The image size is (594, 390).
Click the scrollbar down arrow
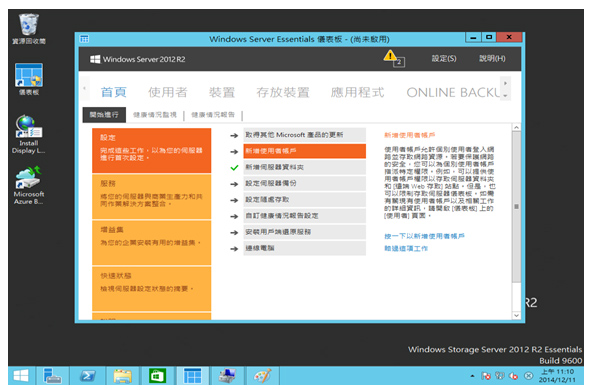(516, 315)
